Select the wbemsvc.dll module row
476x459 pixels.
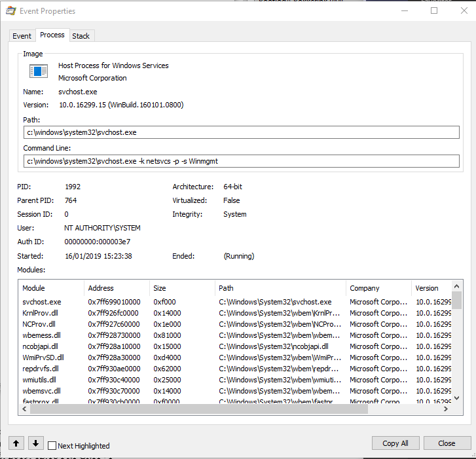click(x=235, y=391)
